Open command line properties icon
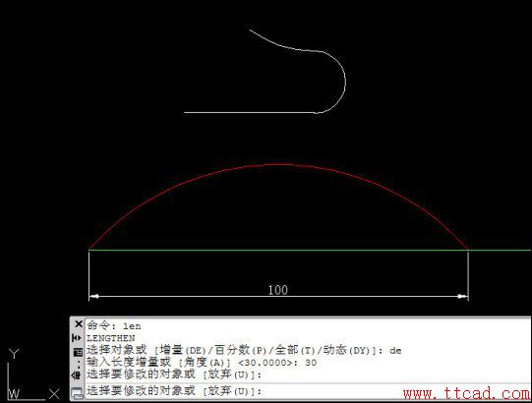This screenshot has width=532, height=403. [78, 352]
